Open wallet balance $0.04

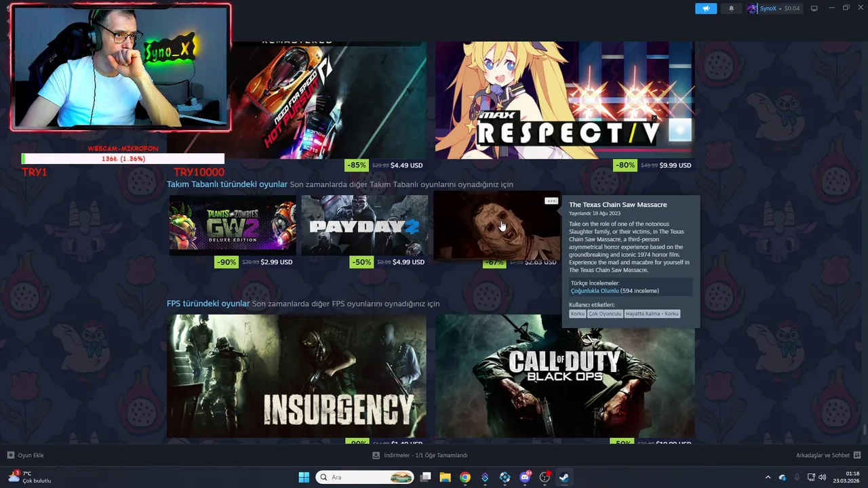[x=792, y=8]
